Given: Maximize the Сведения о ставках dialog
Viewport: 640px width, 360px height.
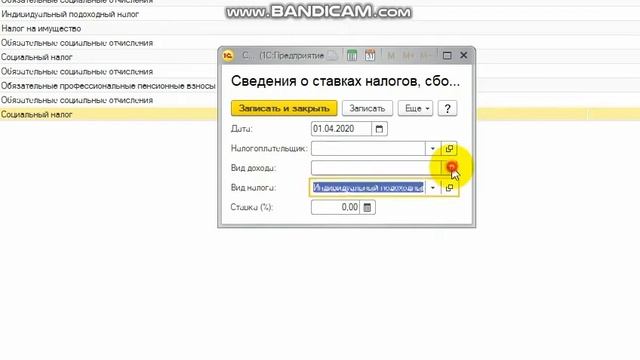Looking at the screenshot, I should point(447,56).
